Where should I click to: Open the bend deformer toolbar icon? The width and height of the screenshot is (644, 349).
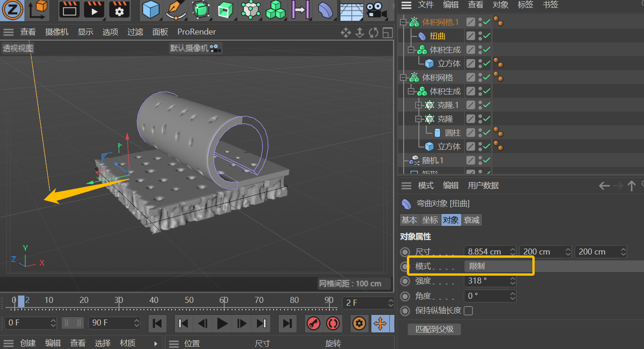[326, 10]
